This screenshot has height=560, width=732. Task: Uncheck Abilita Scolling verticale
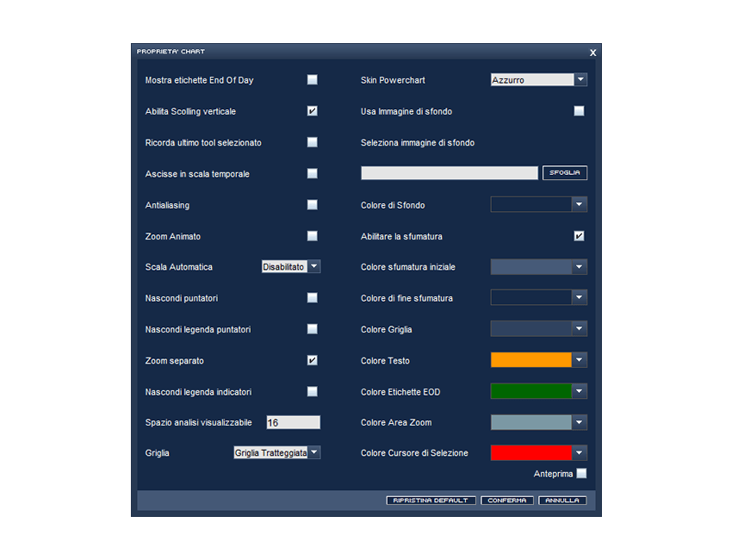coord(313,111)
